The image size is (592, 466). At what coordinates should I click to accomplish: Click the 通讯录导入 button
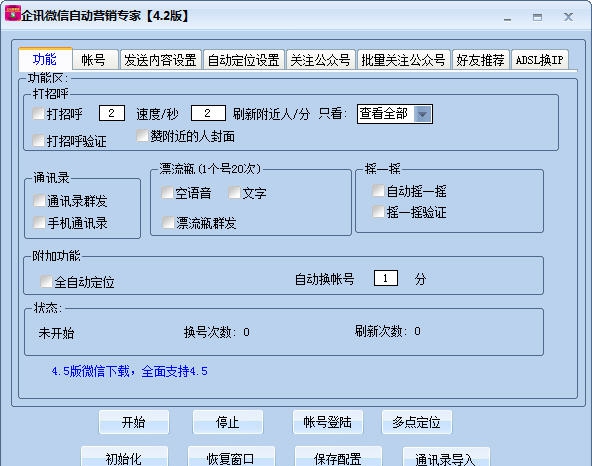tap(446, 457)
